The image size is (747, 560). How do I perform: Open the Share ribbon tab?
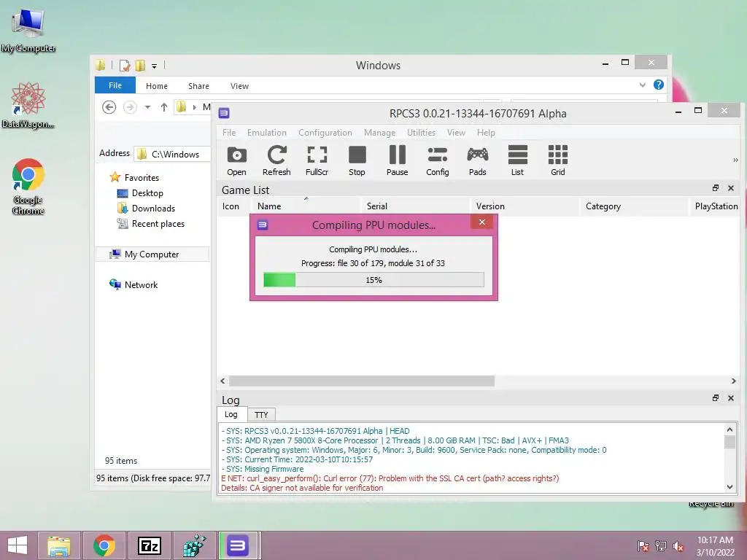[x=198, y=86]
